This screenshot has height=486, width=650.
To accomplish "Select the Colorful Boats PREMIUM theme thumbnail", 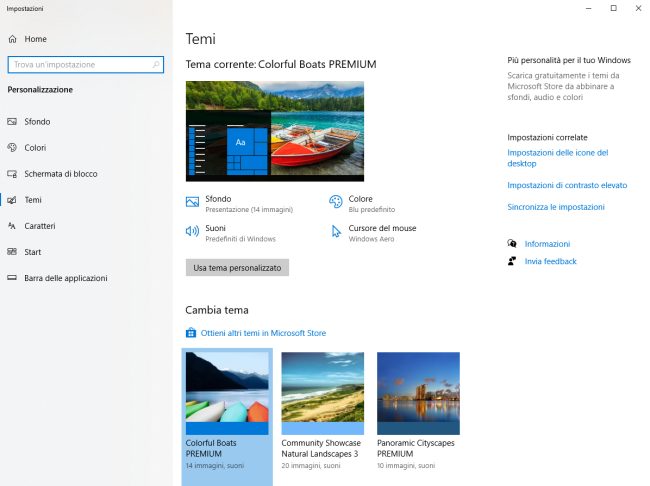I will [227, 393].
